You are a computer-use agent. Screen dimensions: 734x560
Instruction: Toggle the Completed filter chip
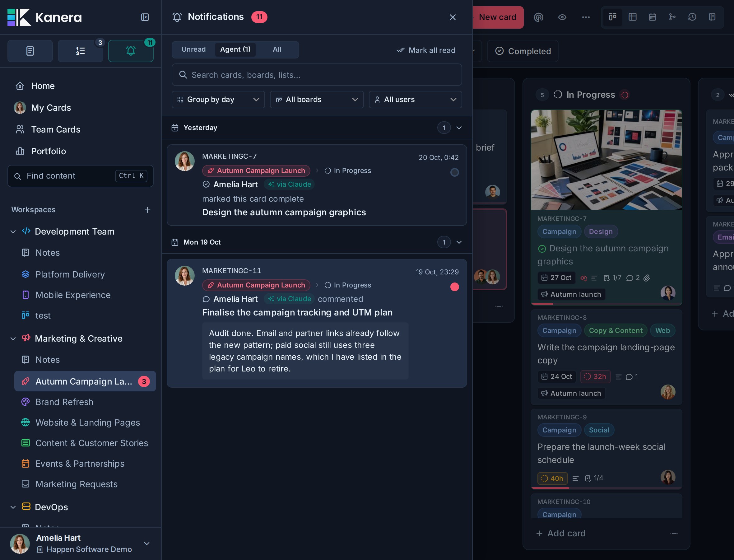pyautogui.click(x=523, y=51)
